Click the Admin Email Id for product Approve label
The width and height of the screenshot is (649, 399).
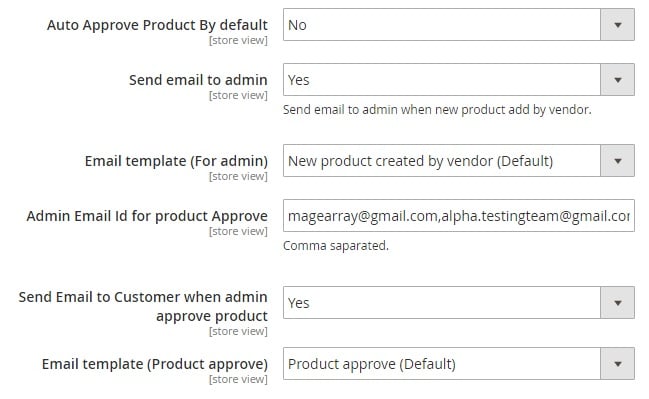pos(147,216)
